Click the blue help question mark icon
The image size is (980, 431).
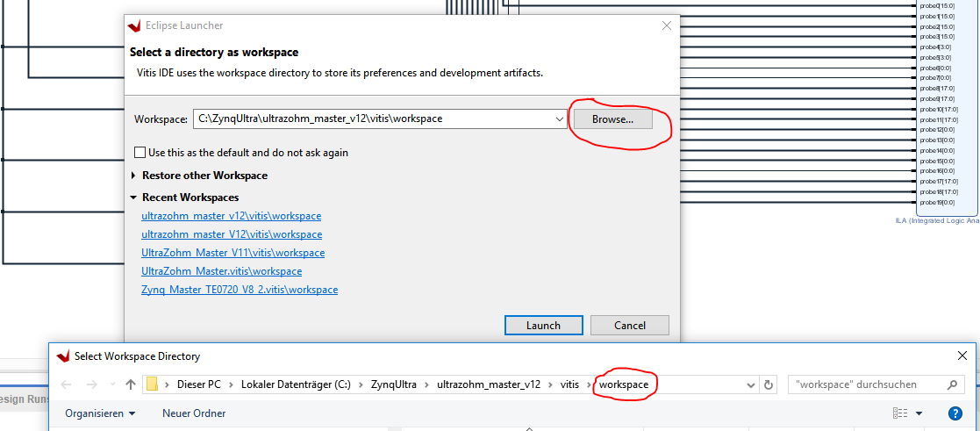click(x=955, y=413)
